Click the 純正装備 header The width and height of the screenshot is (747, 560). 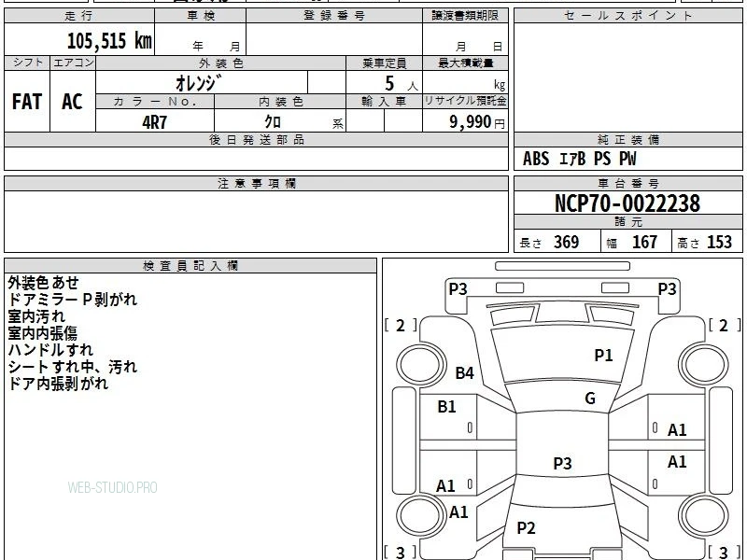click(627, 139)
